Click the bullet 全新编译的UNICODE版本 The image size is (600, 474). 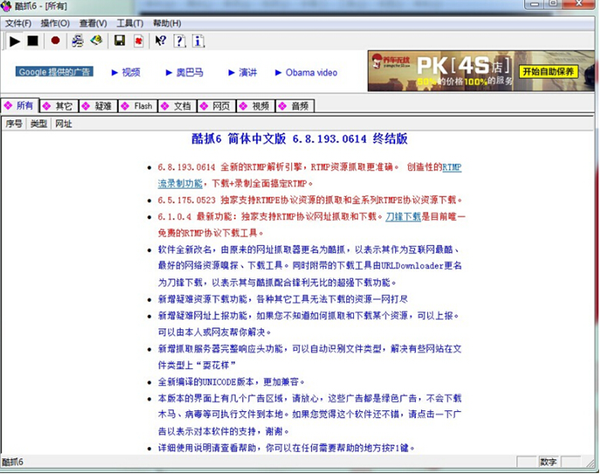[x=232, y=382]
